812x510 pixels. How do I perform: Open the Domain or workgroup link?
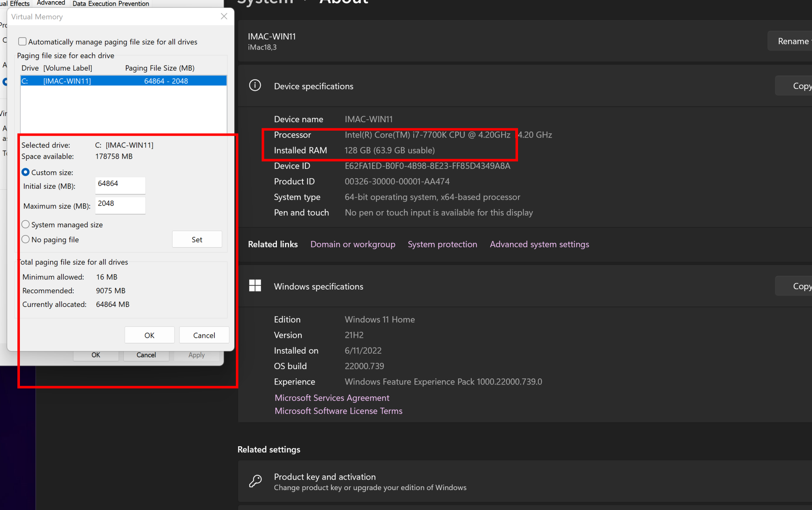pos(352,244)
